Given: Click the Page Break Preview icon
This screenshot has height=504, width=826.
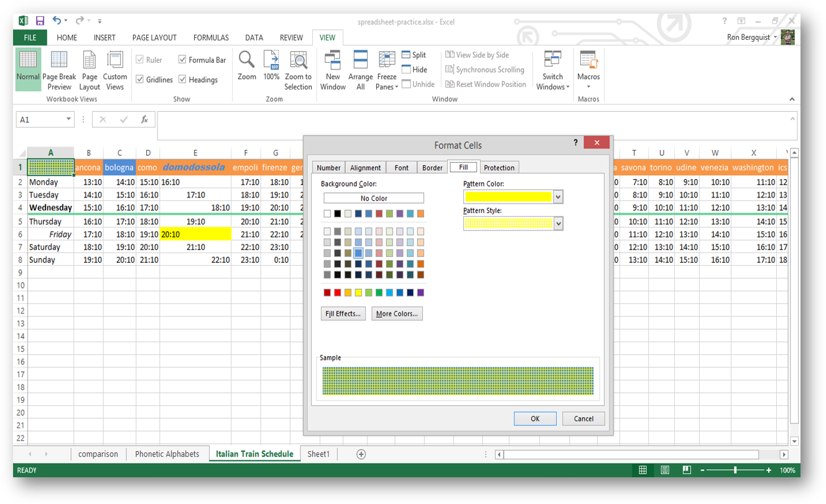Looking at the screenshot, I should click(x=59, y=60).
